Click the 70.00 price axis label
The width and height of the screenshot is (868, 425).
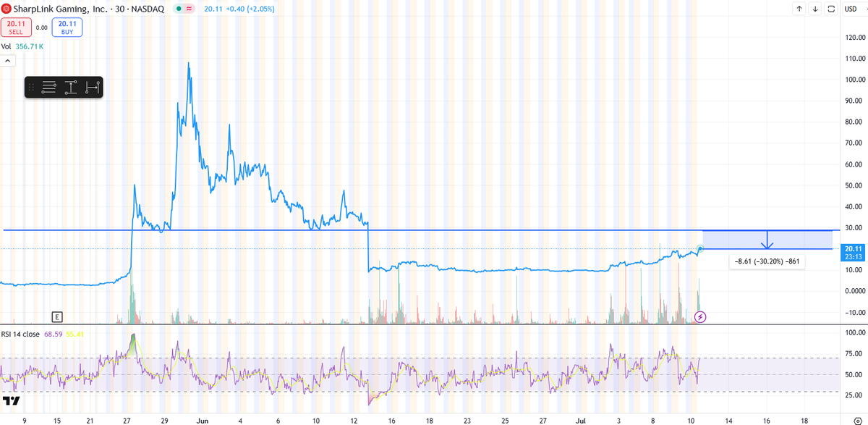855,143
